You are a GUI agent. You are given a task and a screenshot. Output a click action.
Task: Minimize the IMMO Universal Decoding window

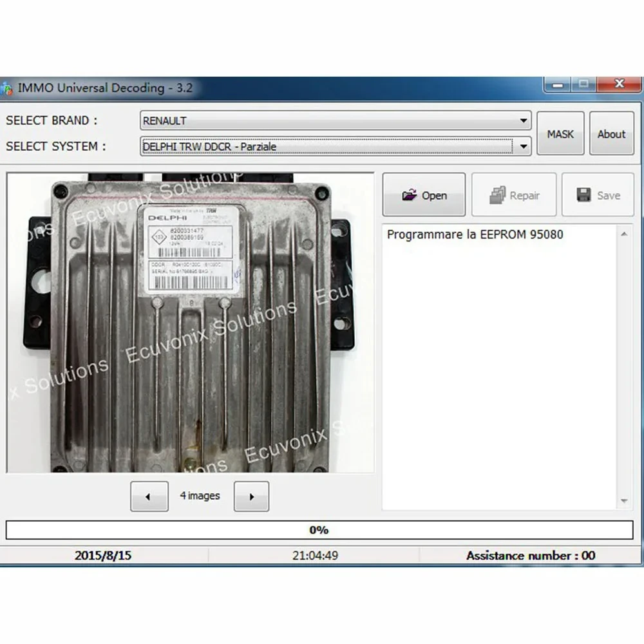557,84
